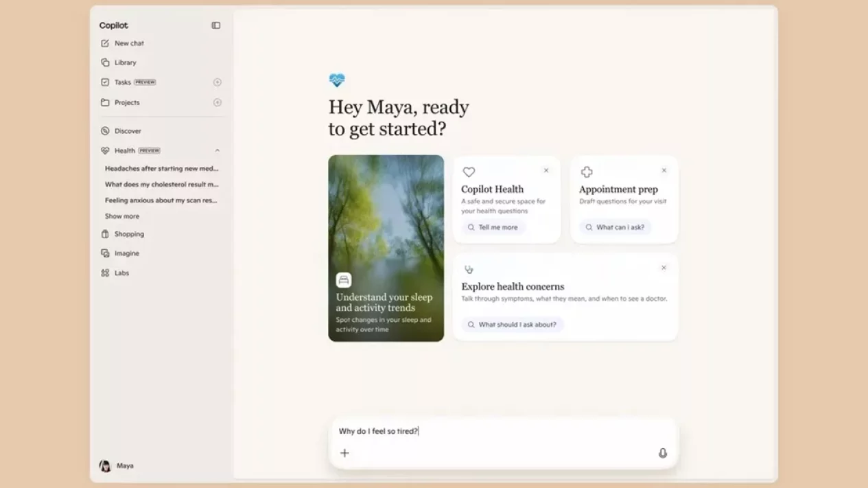Viewport: 868px width, 488px height.
Task: Dismiss the Explore health concerns card
Action: point(664,268)
